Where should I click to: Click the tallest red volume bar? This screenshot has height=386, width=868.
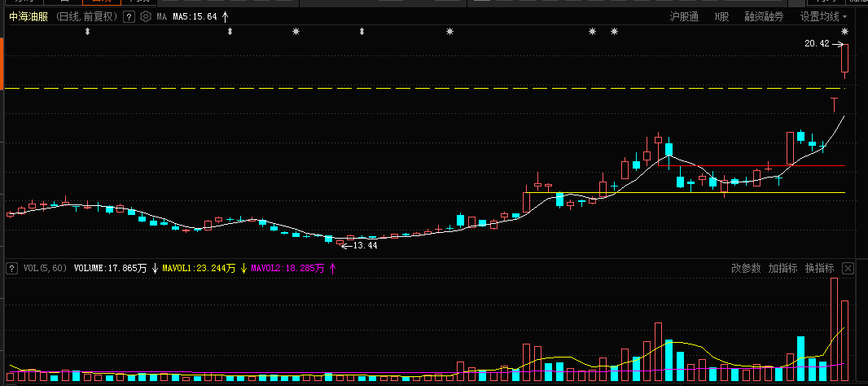click(835, 330)
